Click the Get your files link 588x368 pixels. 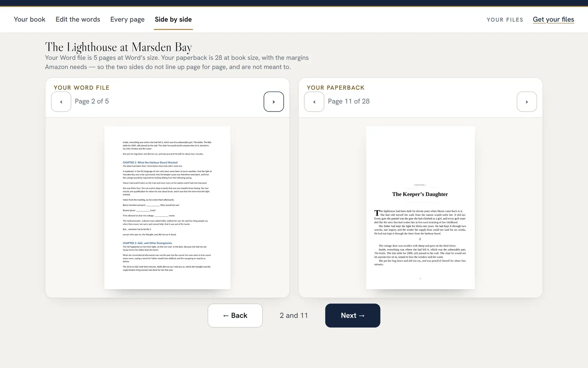[x=553, y=20]
